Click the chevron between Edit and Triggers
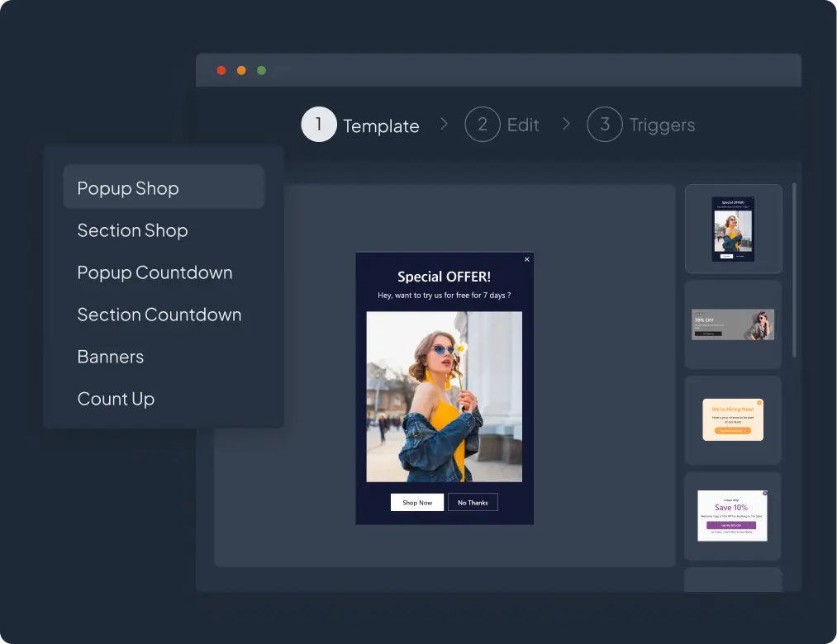The image size is (837, 644). coord(566,124)
